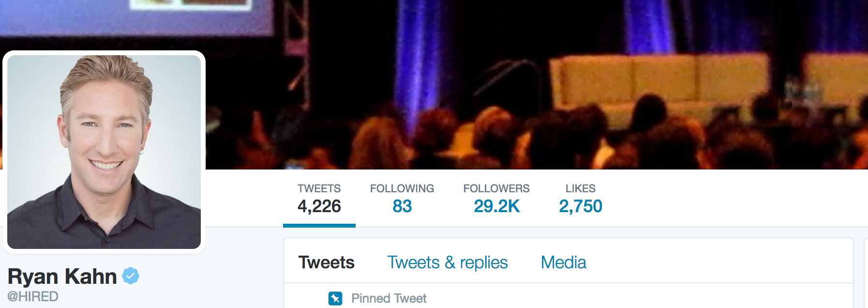Switch to the Tweets & replies tab
The height and width of the screenshot is (308, 868).
448,262
